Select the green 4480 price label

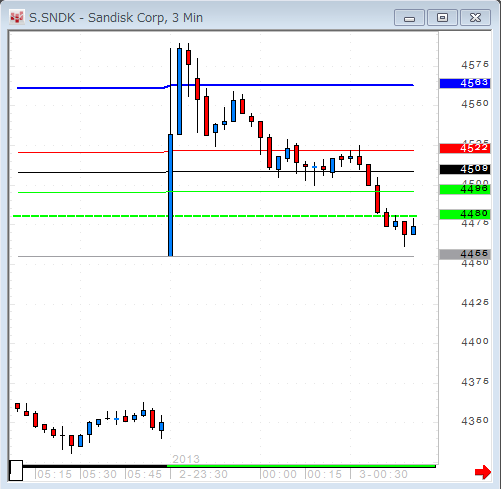(x=465, y=214)
